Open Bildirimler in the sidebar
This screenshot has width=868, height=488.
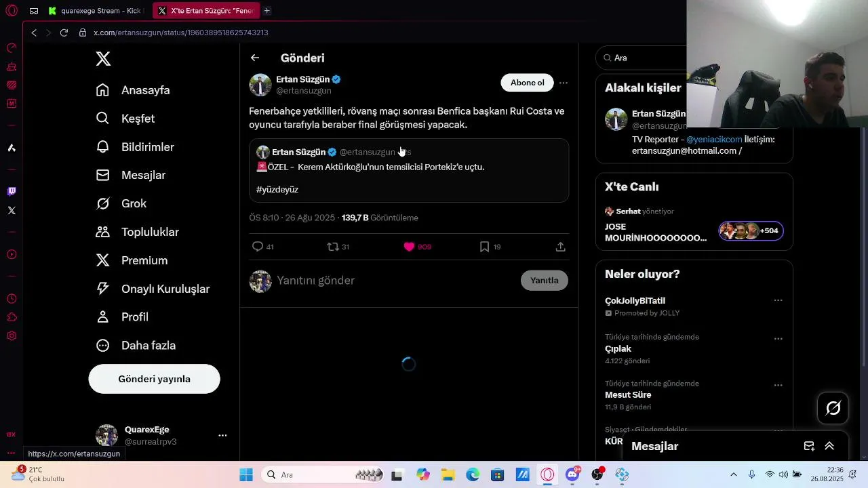135,147
